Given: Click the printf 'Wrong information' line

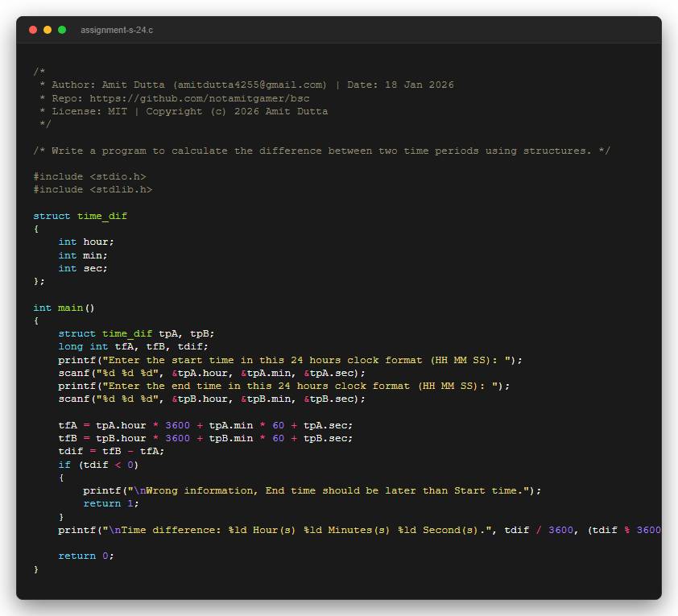Looking at the screenshot, I should click(x=312, y=490).
